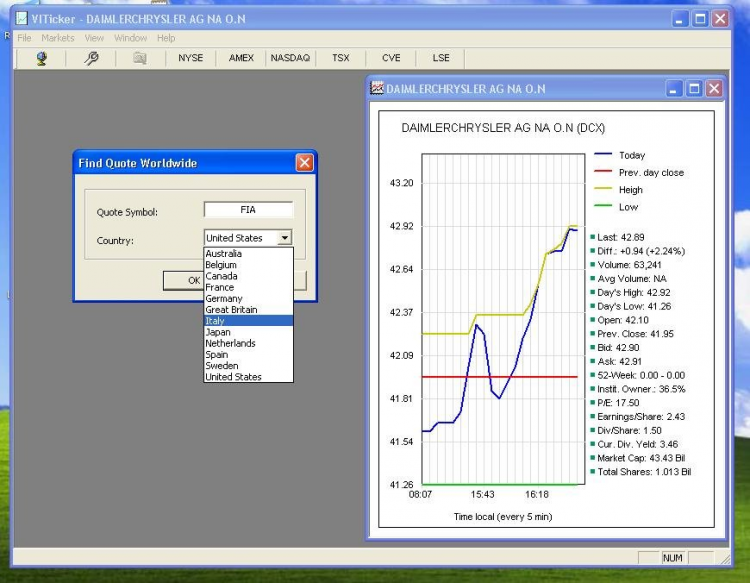The height and width of the screenshot is (583, 750).
Task: Click the globe worldwide quote toolbar icon
Action: (x=42, y=58)
